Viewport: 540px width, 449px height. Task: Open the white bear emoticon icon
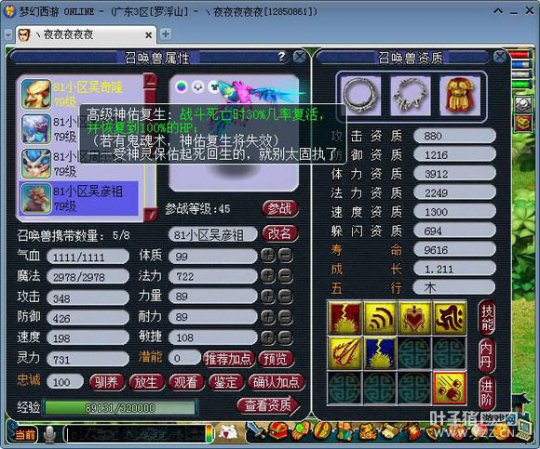228,432
